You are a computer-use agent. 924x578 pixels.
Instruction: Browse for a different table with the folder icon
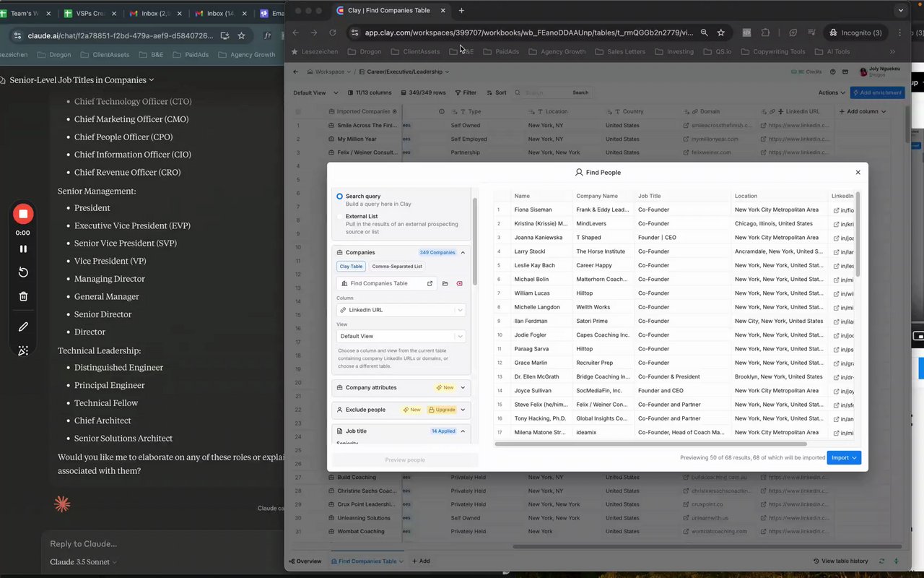pos(445,283)
